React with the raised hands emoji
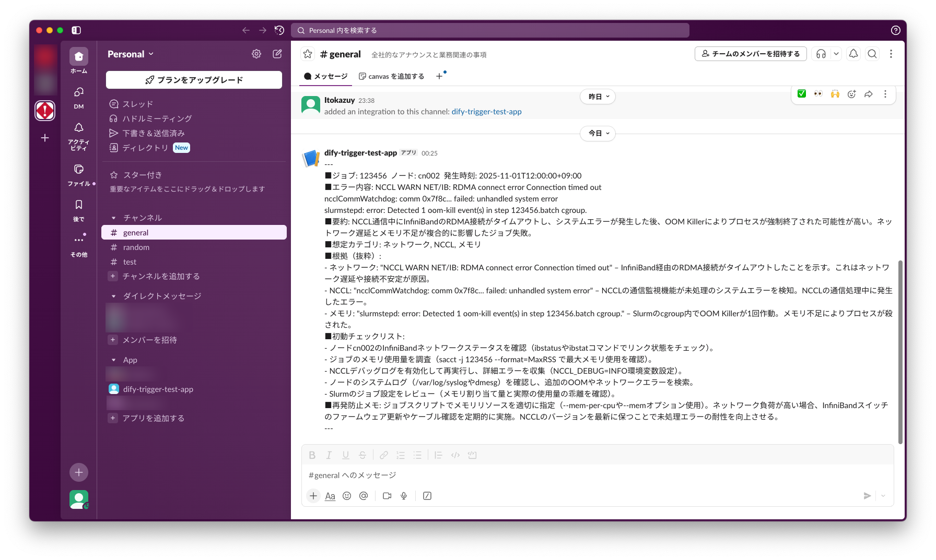The width and height of the screenshot is (936, 560). tap(835, 94)
